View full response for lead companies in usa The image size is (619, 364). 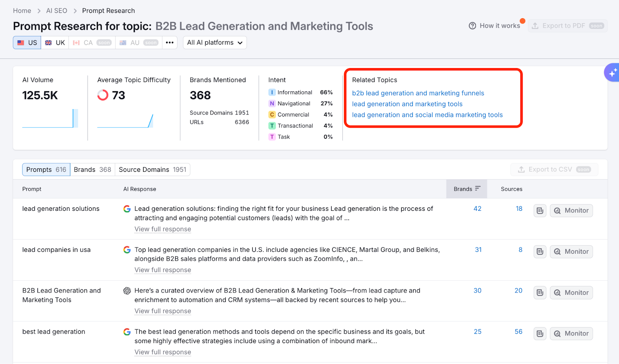(x=162, y=270)
